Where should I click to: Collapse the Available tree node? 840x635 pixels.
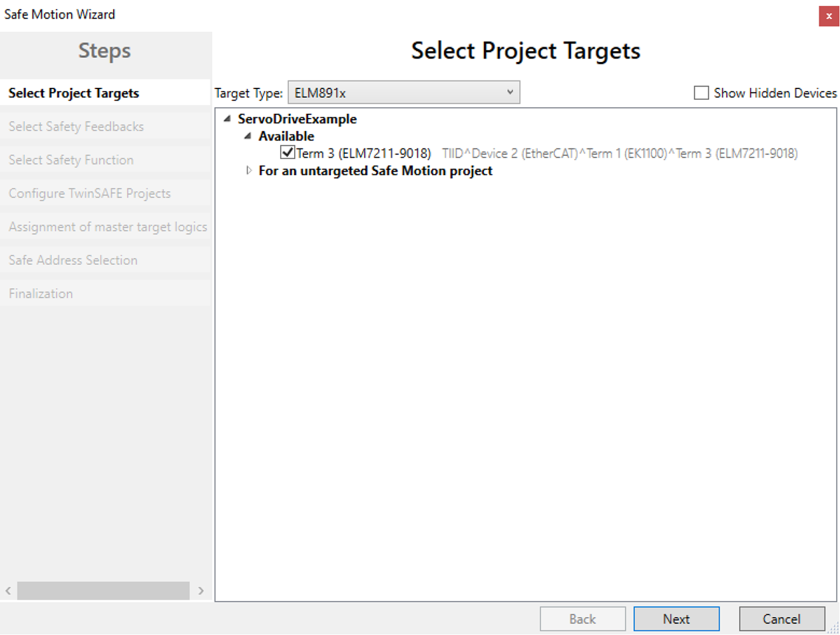[248, 136]
